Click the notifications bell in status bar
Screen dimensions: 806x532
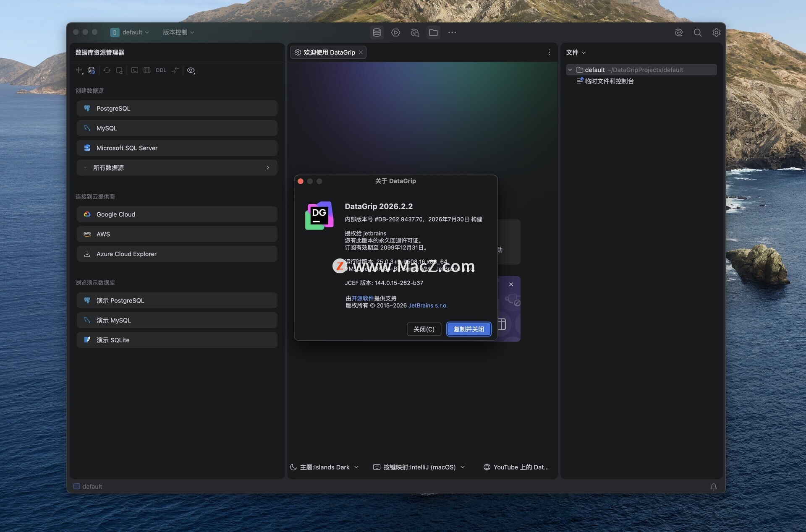714,487
